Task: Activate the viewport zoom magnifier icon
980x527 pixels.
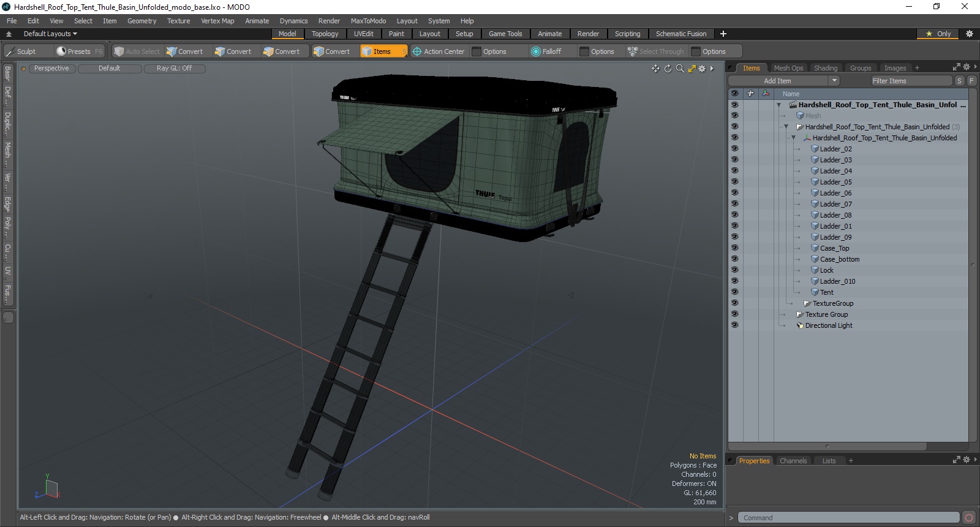Action: click(x=680, y=69)
